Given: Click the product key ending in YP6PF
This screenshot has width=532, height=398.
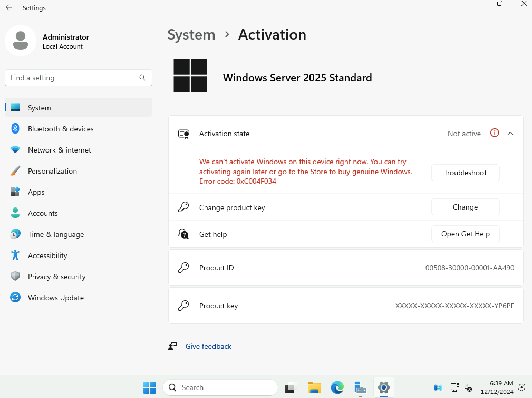Looking at the screenshot, I should click(x=454, y=306).
